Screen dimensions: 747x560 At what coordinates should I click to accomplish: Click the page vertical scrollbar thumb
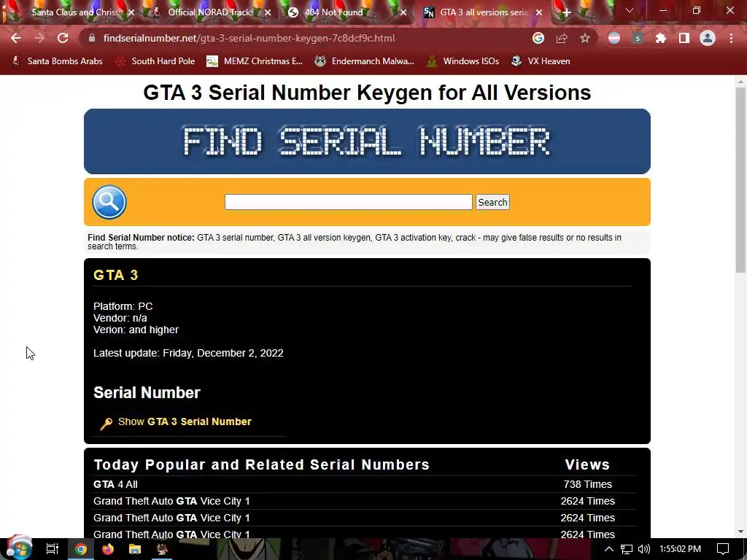coord(740,180)
